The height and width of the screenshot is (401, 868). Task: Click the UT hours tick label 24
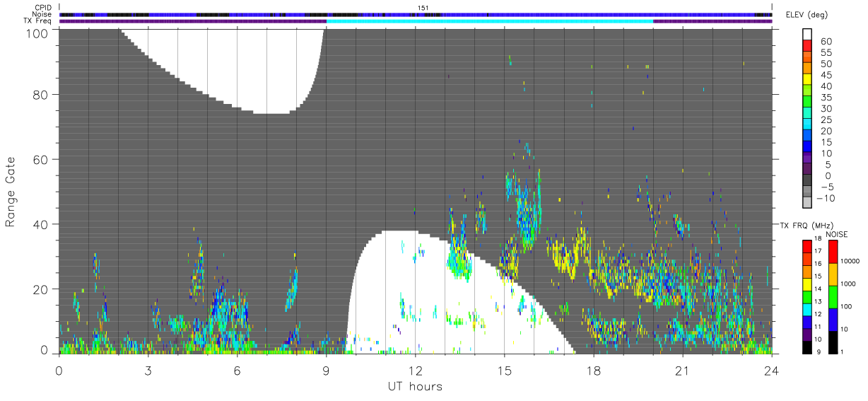pos(771,371)
